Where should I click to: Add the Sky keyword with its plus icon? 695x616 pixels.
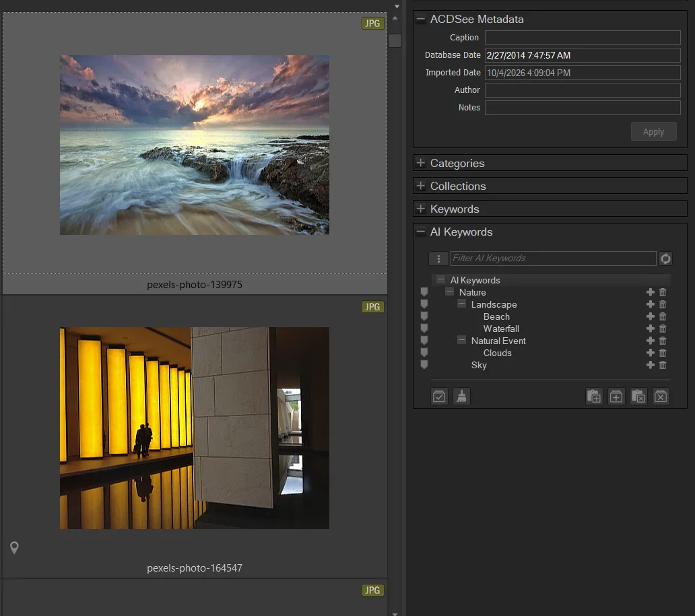tap(651, 365)
